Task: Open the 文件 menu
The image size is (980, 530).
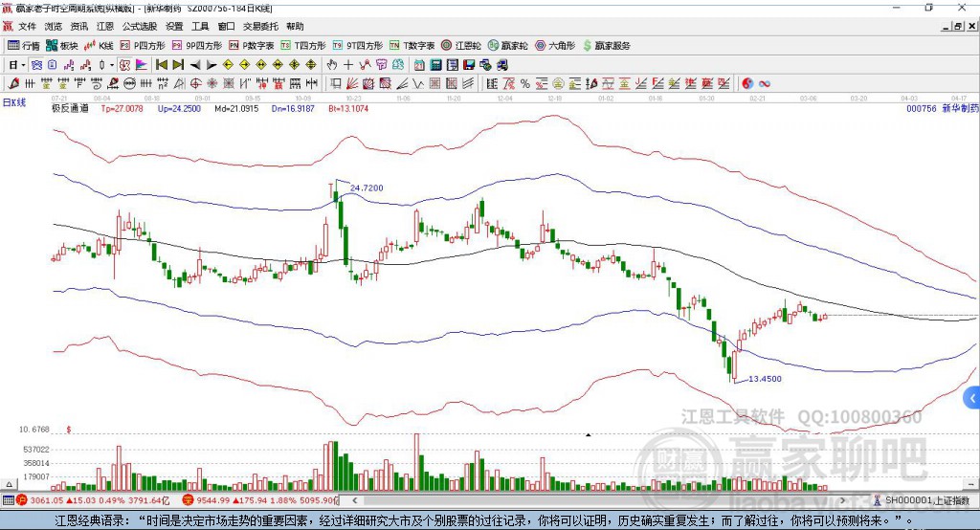Action: point(28,26)
